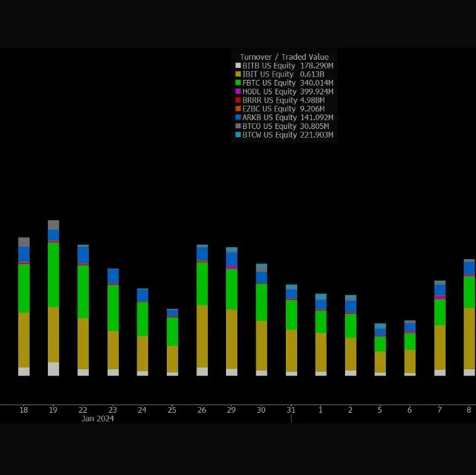This screenshot has height=475, width=476.
Task: Click the IBIT US Equity gold legend swatch
Action: pyautogui.click(x=238, y=74)
